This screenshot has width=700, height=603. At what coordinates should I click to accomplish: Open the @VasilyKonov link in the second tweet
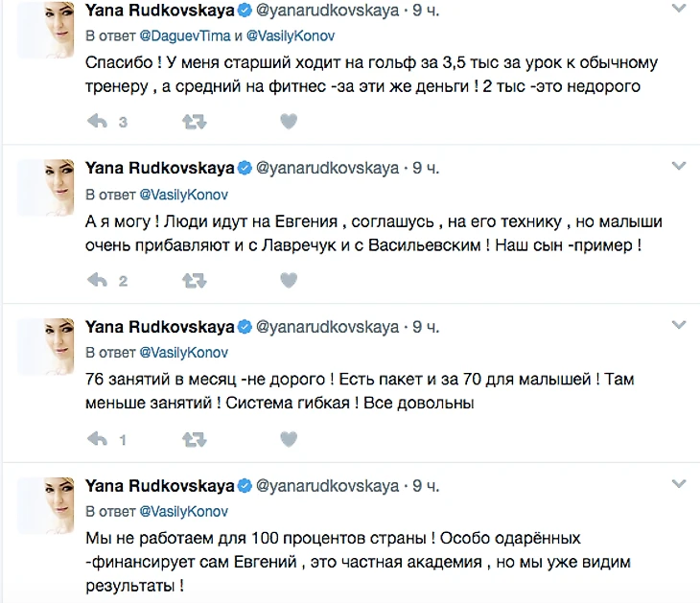(x=181, y=194)
